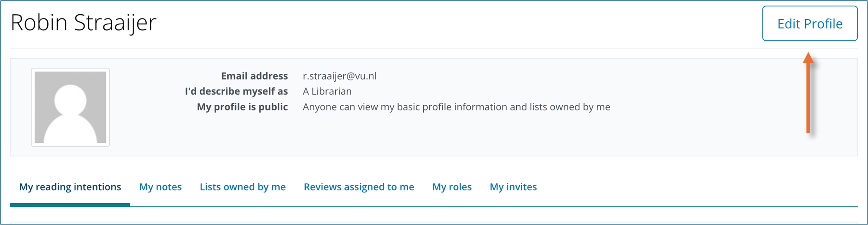
Task: Click the Anyone can view my basic profile text
Action: pos(456,107)
